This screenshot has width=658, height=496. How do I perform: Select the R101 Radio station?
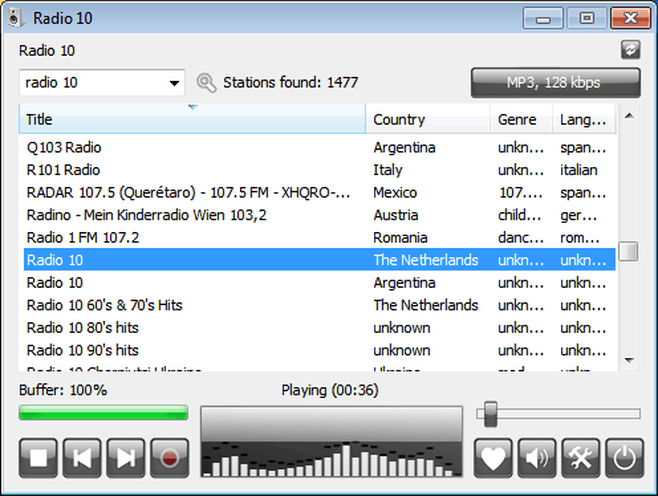coord(63,170)
